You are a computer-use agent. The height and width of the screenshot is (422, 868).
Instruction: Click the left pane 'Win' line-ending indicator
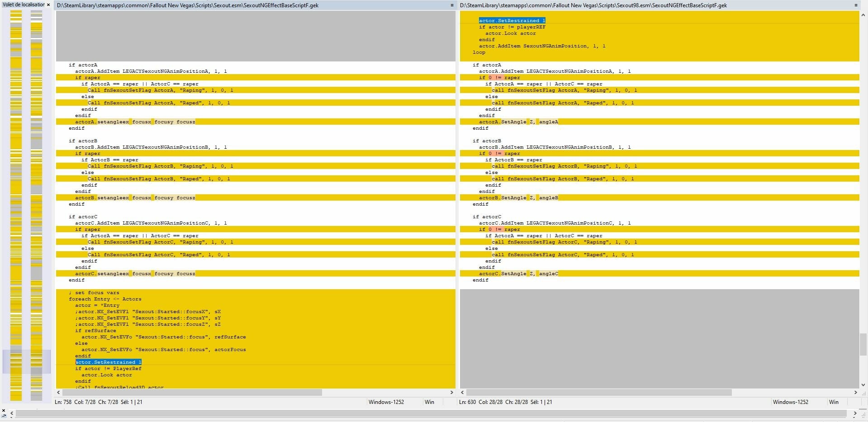click(429, 402)
